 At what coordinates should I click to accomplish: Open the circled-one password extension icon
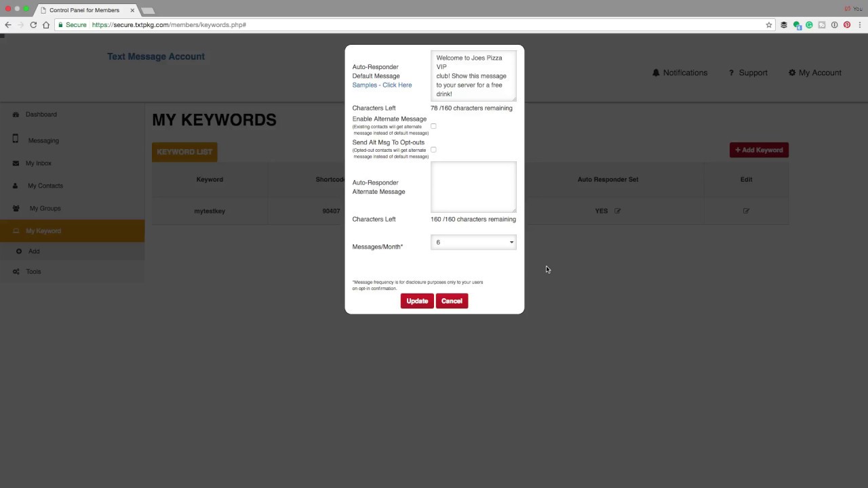[x=834, y=25]
